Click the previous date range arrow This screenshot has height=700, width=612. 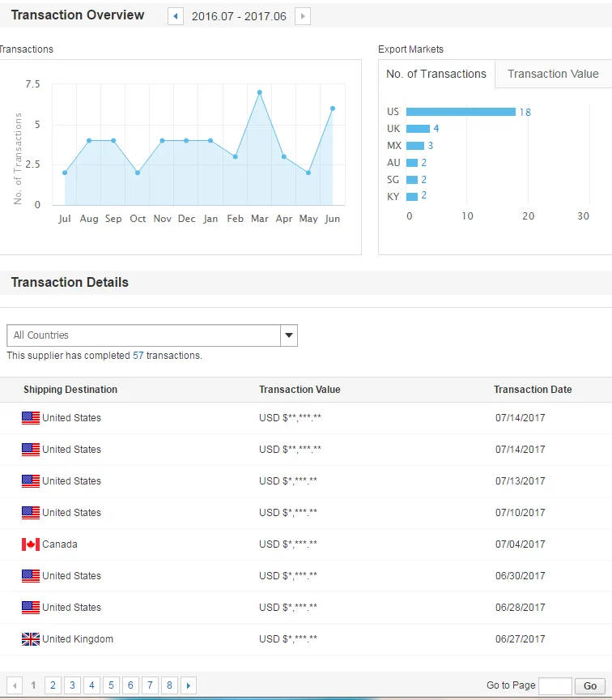pyautogui.click(x=176, y=16)
